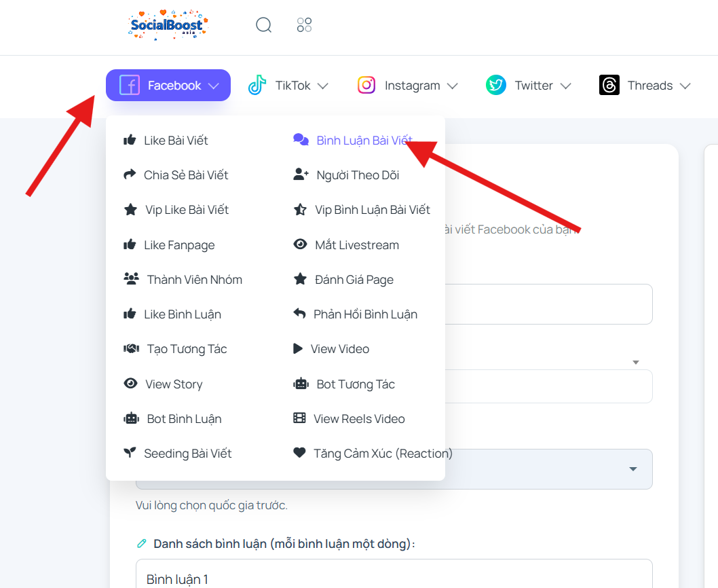Click play icon beside View Video
Screen dimensions: 718x588
click(x=298, y=348)
